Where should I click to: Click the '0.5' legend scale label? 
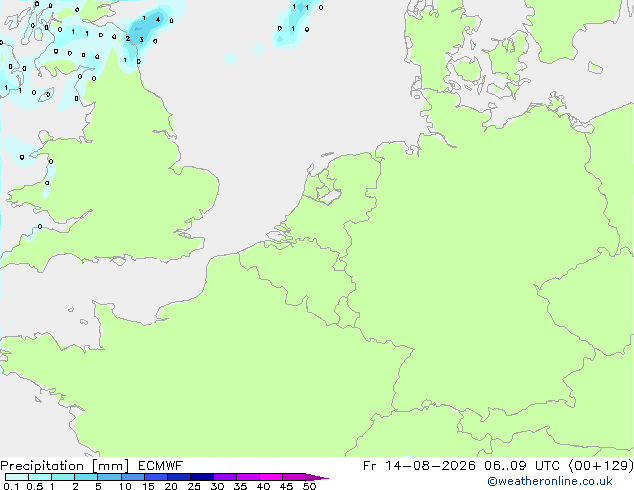click(35, 486)
